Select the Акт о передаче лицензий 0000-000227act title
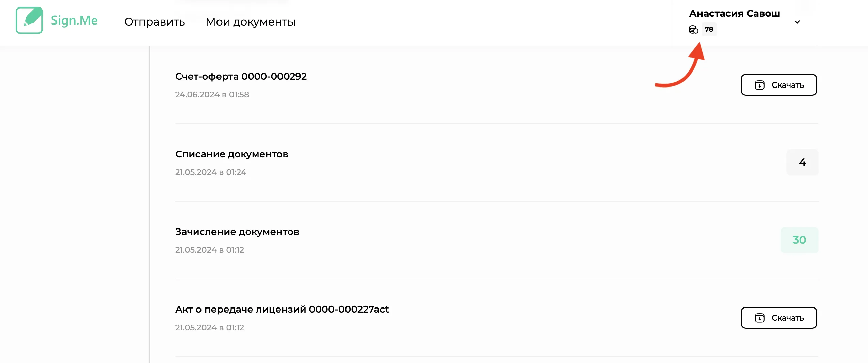Viewport: 868px width, 363px height. [x=282, y=309]
